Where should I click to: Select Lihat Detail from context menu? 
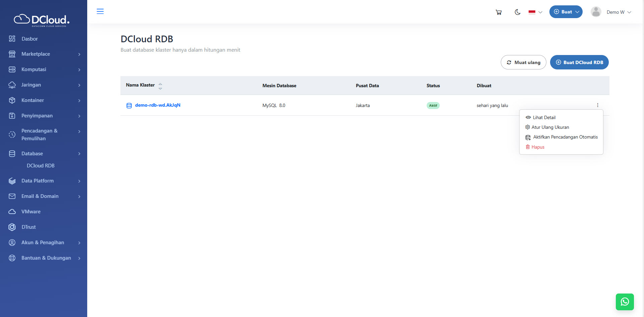pyautogui.click(x=544, y=117)
